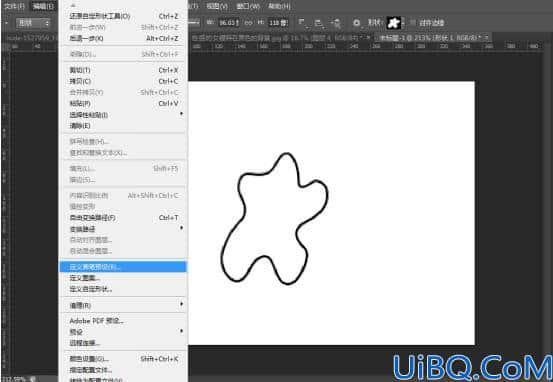
Task: Click the shape height H field 118
Action: (x=278, y=23)
